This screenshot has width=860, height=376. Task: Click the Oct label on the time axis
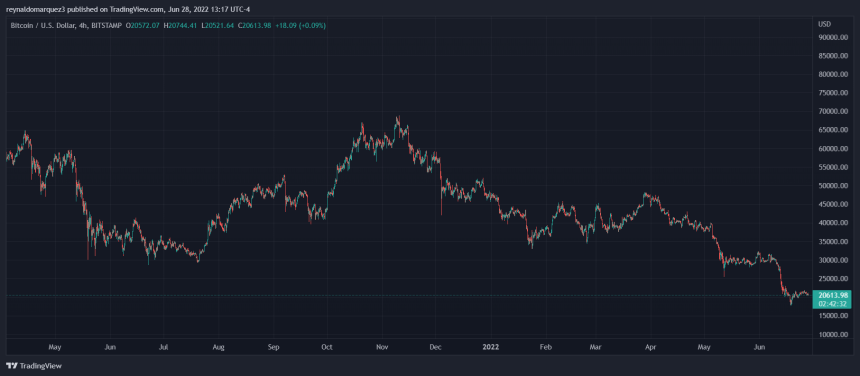[327, 347]
